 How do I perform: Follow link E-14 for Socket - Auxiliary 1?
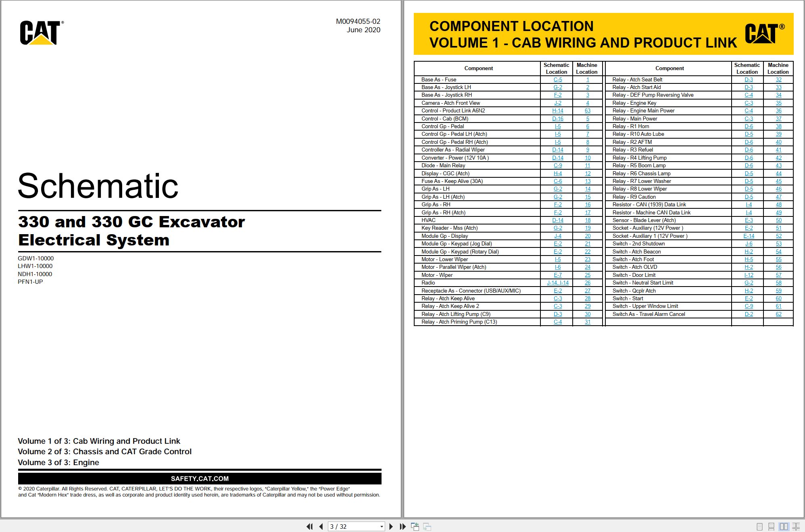pyautogui.click(x=749, y=236)
